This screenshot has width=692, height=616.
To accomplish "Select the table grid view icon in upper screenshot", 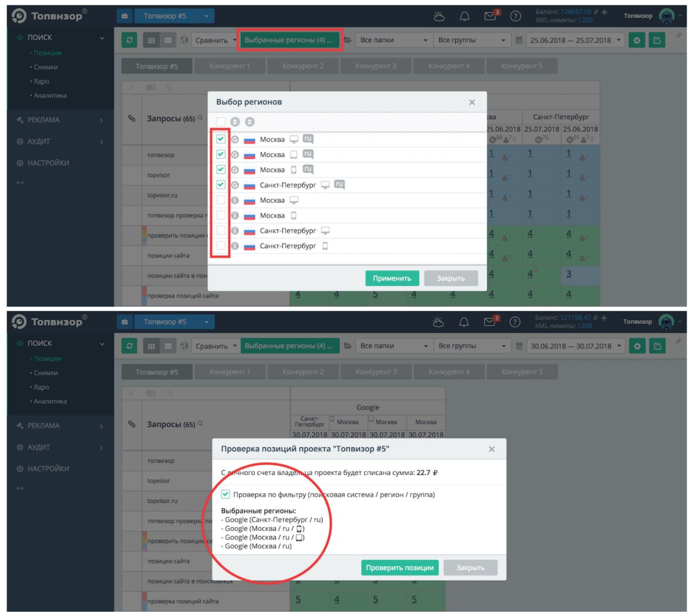I will [151, 40].
